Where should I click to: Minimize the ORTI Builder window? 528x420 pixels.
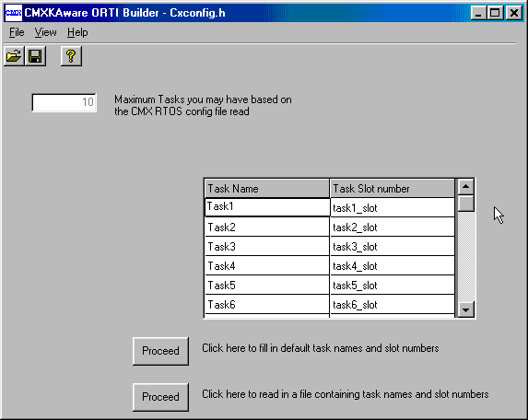[x=478, y=13]
